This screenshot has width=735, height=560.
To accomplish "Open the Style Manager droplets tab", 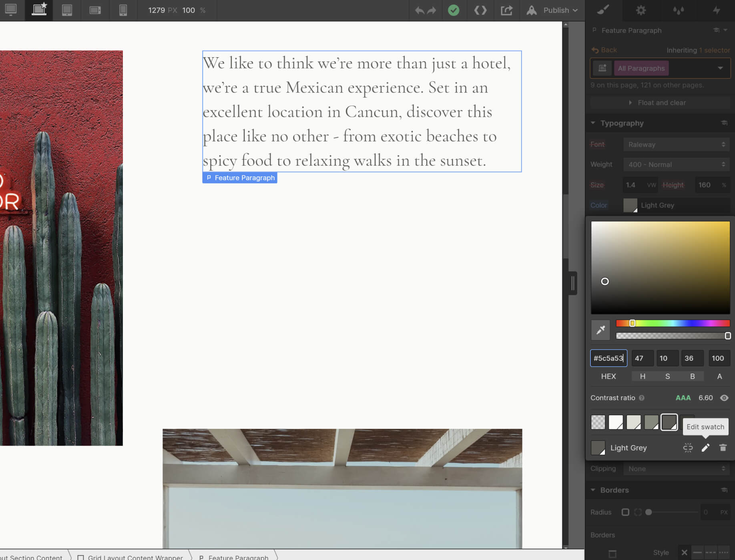I will [679, 10].
